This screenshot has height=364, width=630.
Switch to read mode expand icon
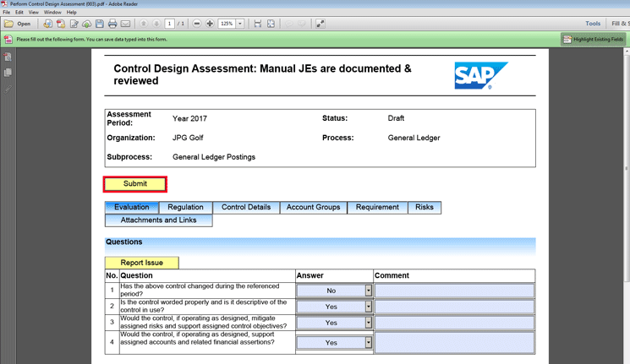[320, 24]
